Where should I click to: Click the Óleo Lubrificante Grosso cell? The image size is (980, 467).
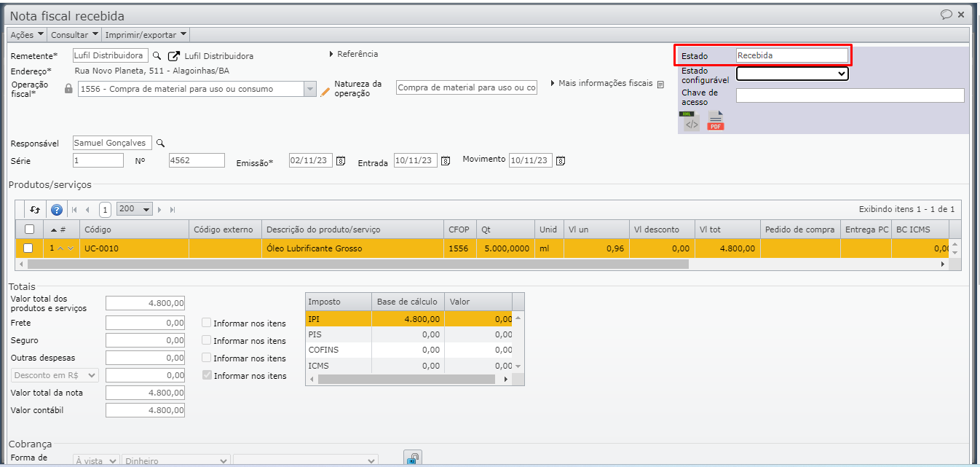pos(352,248)
